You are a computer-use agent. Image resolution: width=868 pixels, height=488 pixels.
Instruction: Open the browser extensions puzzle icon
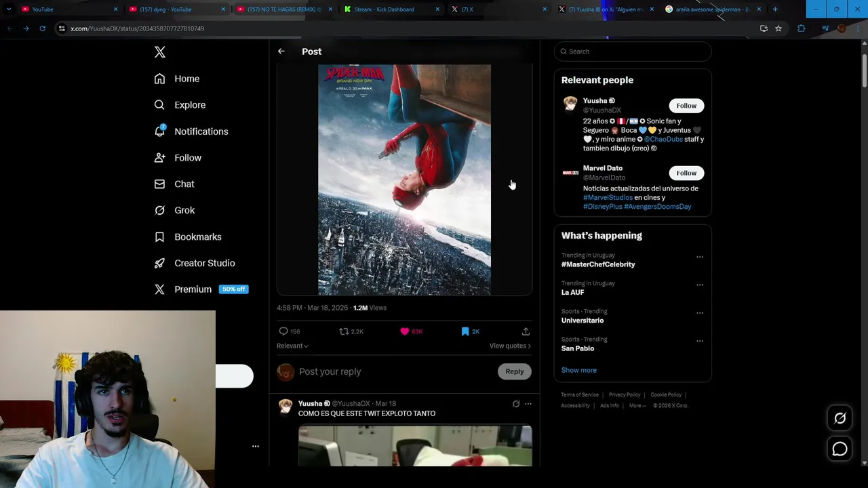802,28
